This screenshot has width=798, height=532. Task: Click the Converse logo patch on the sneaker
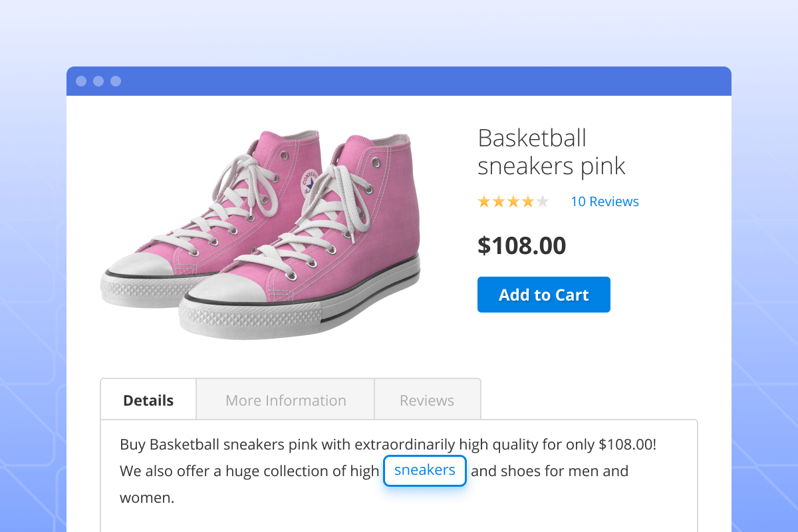309,181
